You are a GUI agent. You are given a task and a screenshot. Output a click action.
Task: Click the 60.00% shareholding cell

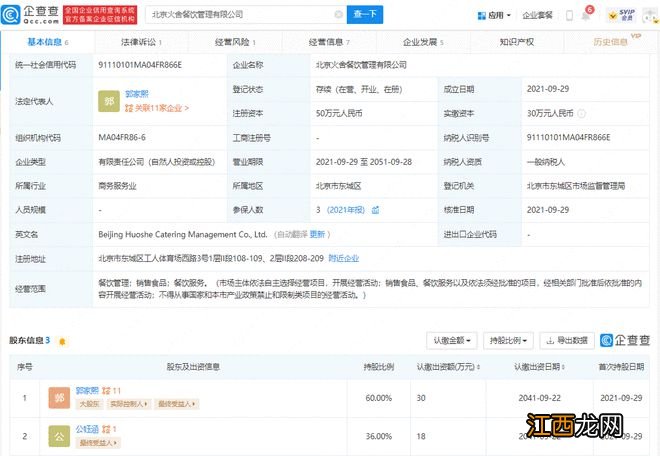[x=378, y=398]
